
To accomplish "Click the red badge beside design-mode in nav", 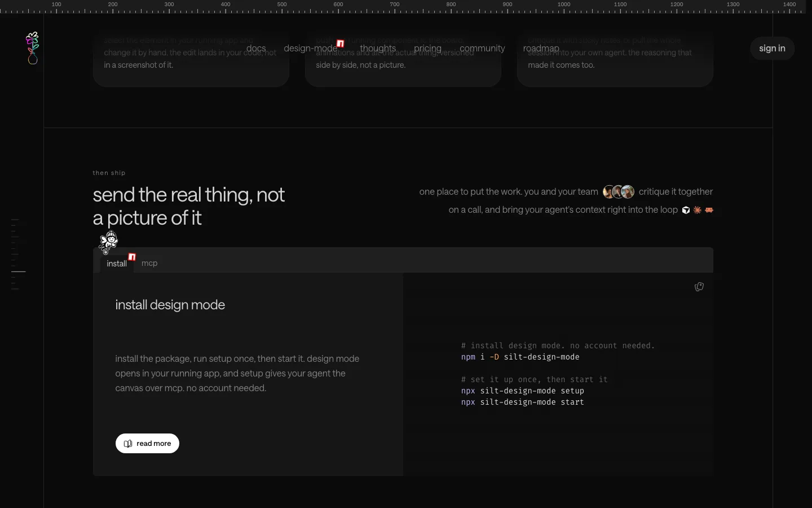I will (x=341, y=43).
